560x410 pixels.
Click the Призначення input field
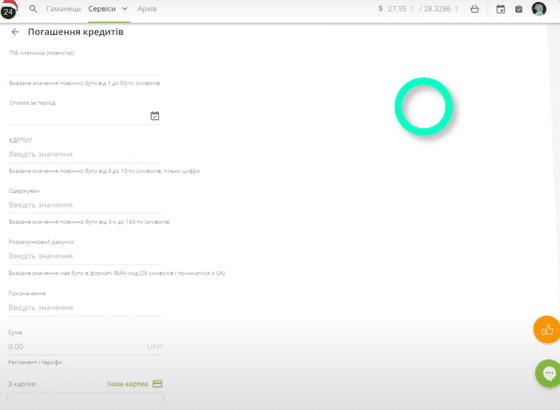(x=85, y=308)
